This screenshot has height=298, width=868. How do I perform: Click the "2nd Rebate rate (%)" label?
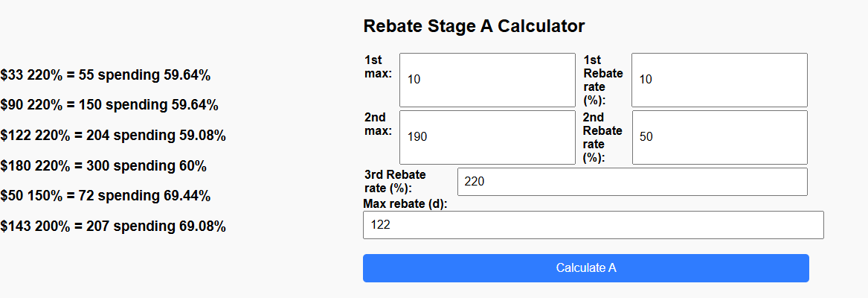[x=603, y=137]
